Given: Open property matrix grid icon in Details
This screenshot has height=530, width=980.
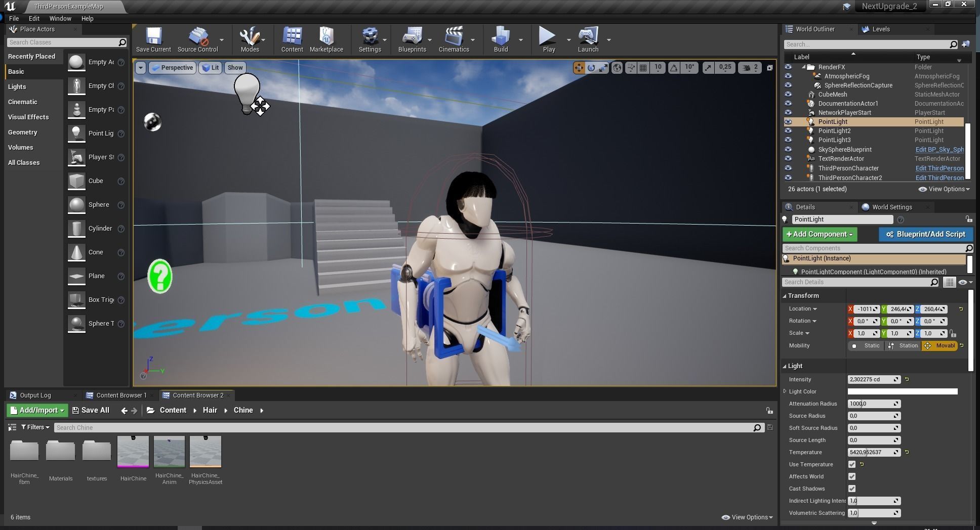Looking at the screenshot, I should coord(949,282).
